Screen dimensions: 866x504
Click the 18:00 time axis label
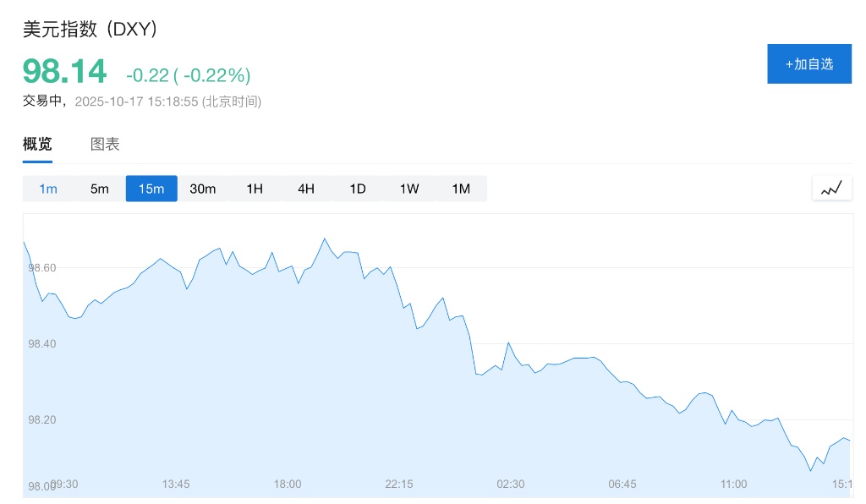[x=288, y=484]
